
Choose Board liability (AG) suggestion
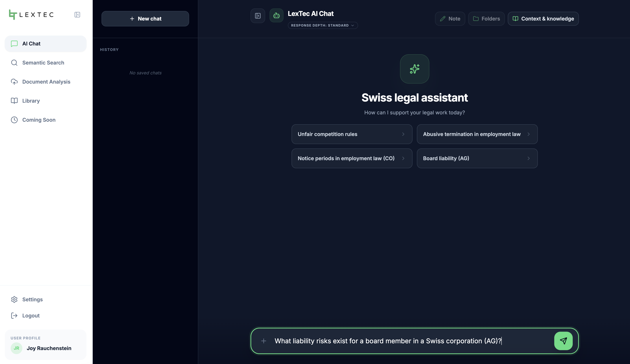477,158
